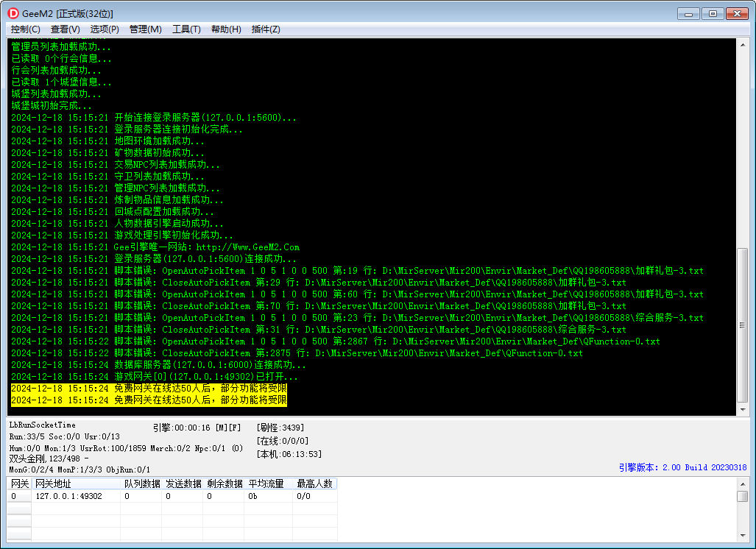Click the log scrollbar down arrow
The image size is (756, 549).
tap(743, 410)
